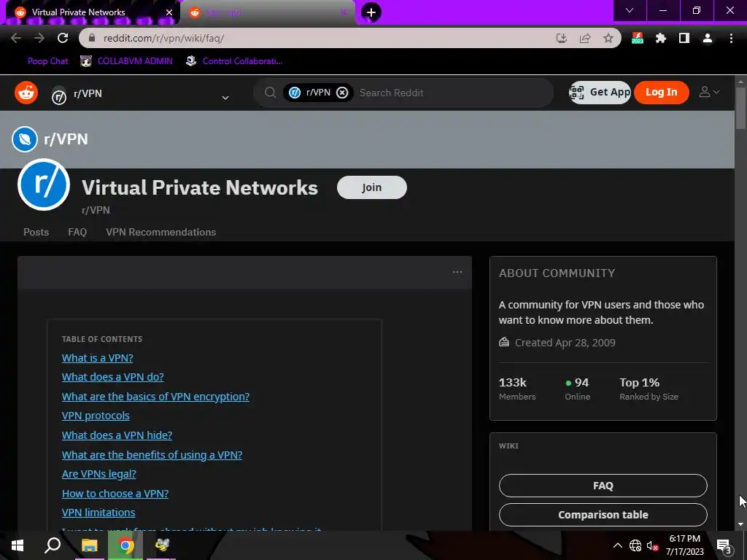Image resolution: width=747 pixels, height=560 pixels.
Task: Open the 'What does a VPN do?' link
Action: (113, 377)
